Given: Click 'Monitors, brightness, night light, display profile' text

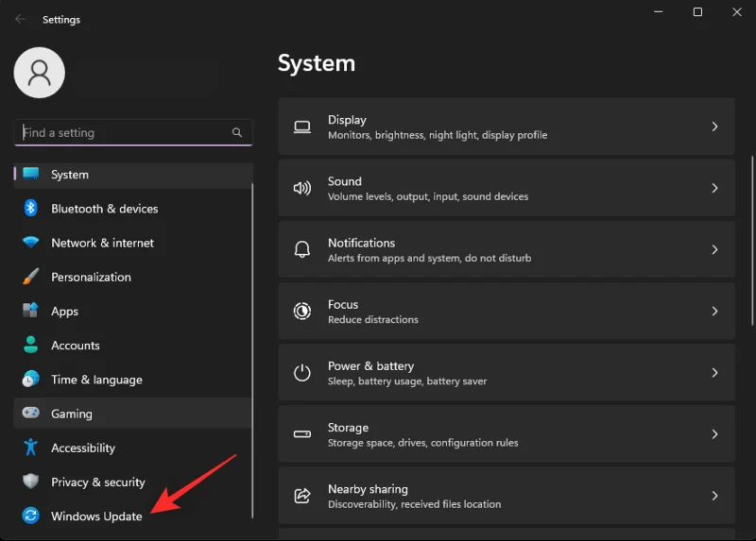Looking at the screenshot, I should (438, 135).
